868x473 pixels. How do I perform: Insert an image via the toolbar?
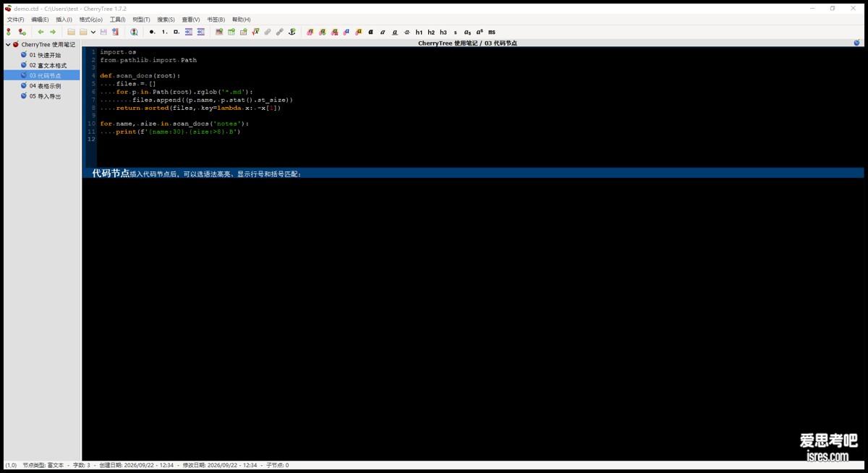[x=219, y=32]
